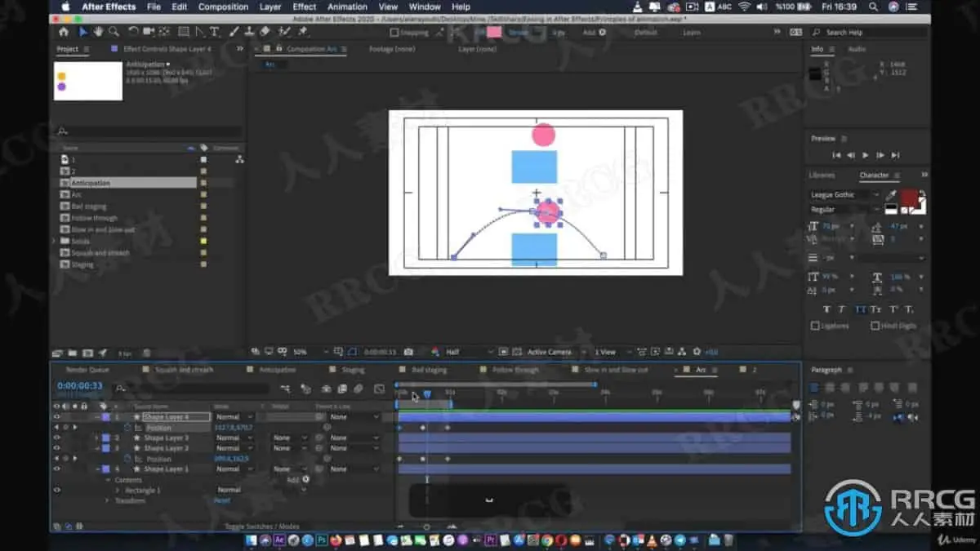Image resolution: width=980 pixels, height=551 pixels.
Task: Switch to the Bad staging timeline tab
Action: click(x=429, y=370)
